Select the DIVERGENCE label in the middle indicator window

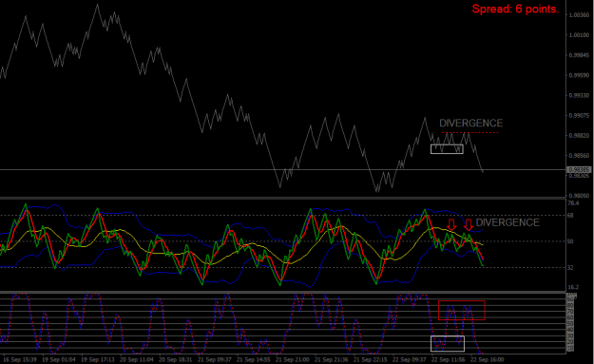click(x=508, y=222)
